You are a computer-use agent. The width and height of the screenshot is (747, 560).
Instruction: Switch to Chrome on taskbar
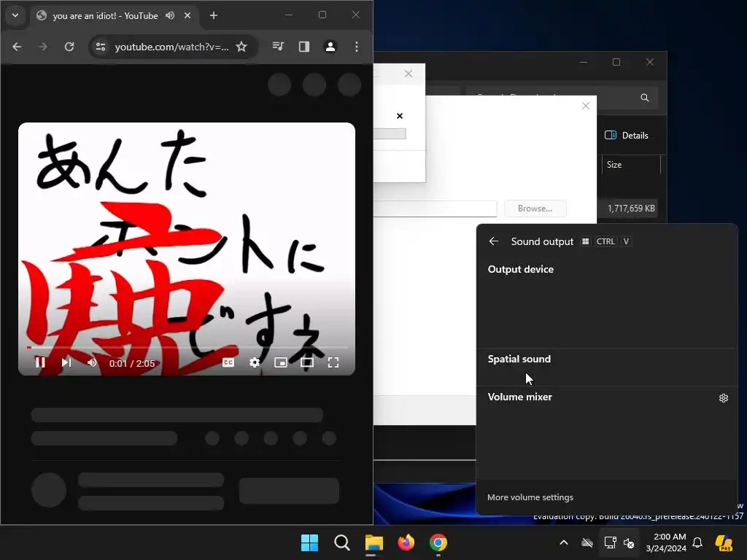438,542
